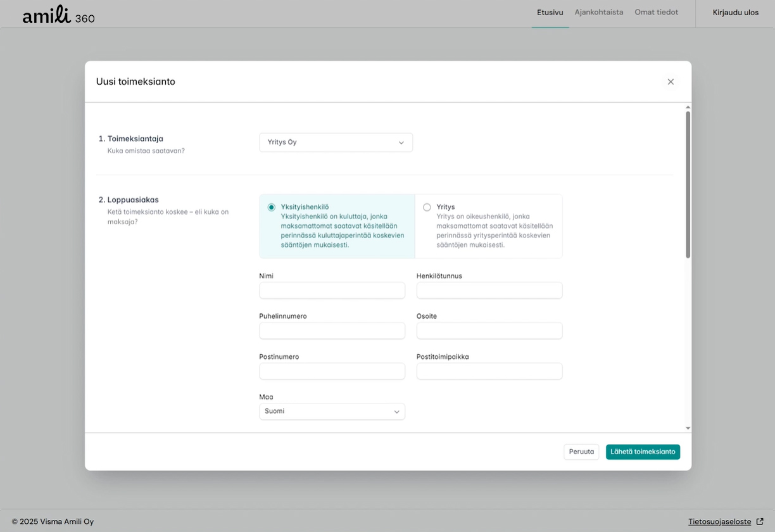Close the Uusi toimeksianto dialog with X

click(x=671, y=82)
